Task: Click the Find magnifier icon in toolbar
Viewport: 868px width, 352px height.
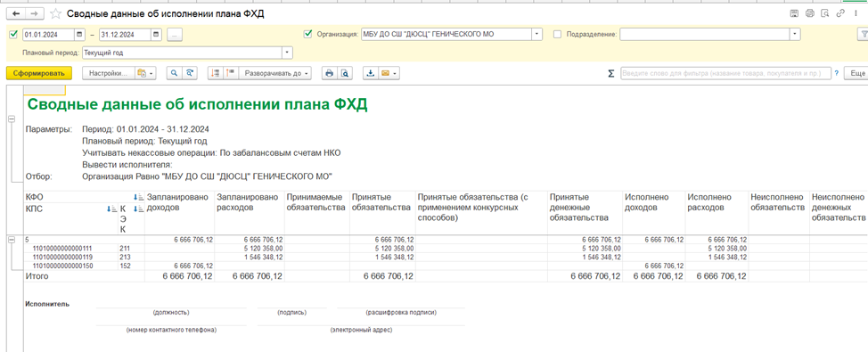Action: (x=175, y=73)
